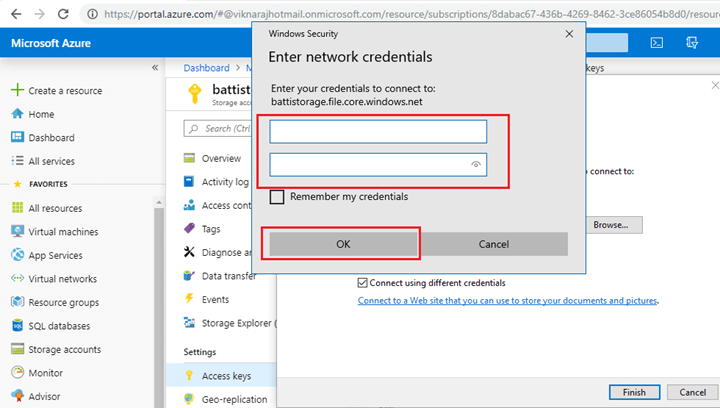Viewport: 720px width, 408px height.
Task: Go to Home in sidebar
Action: (x=41, y=114)
